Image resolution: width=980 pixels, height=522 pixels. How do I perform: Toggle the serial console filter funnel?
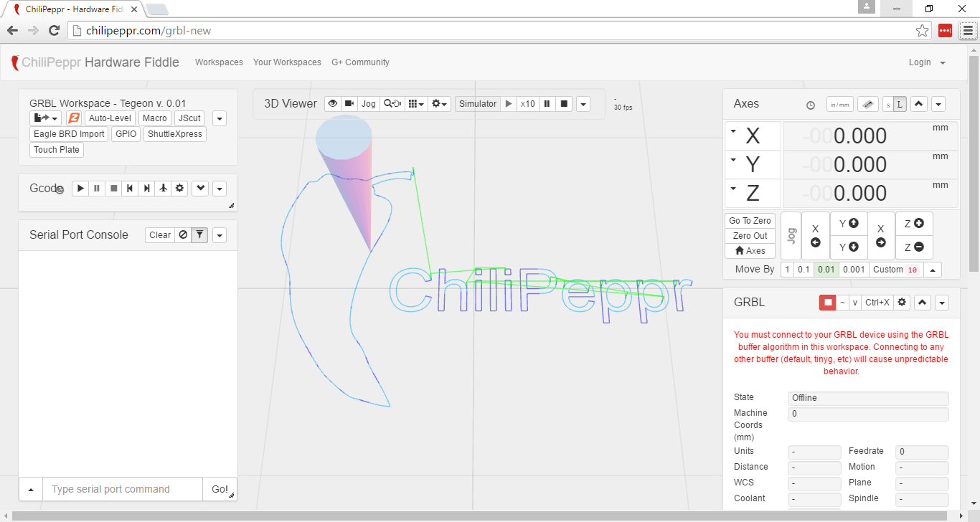tap(199, 235)
